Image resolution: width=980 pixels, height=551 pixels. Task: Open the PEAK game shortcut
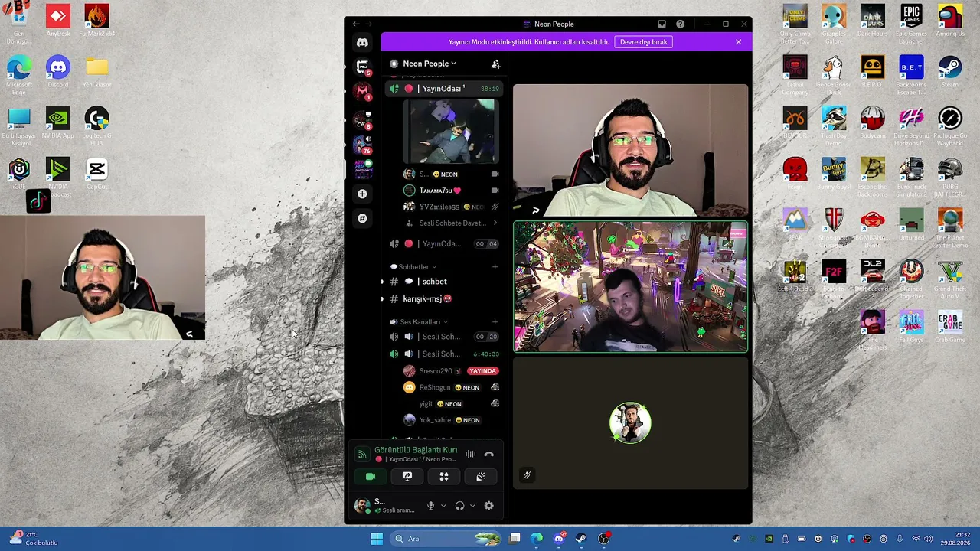[795, 224]
